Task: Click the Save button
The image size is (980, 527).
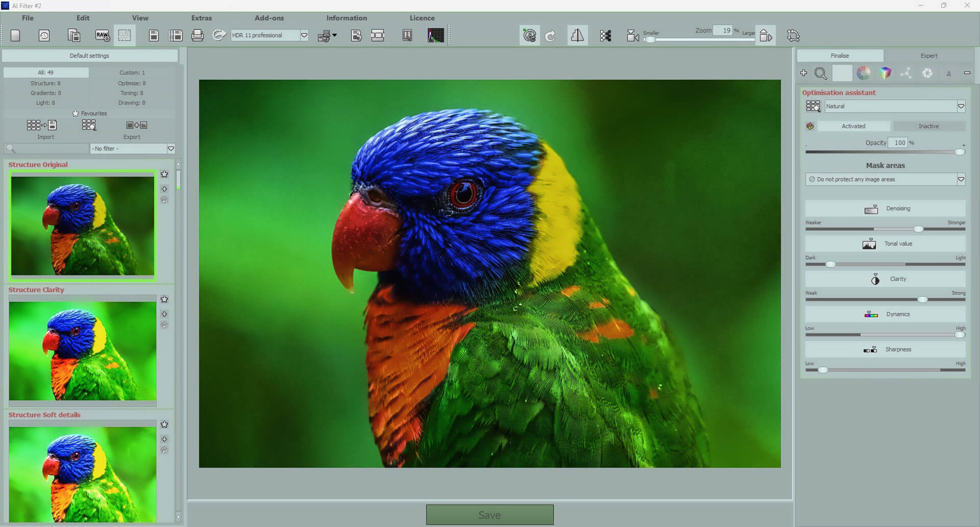Action: tap(489, 515)
